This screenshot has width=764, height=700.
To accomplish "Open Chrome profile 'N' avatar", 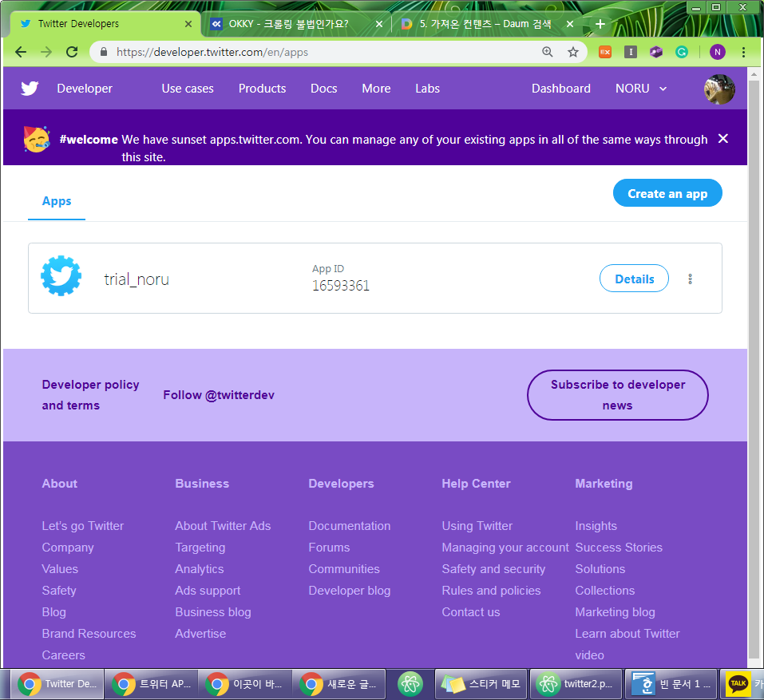I will [717, 52].
